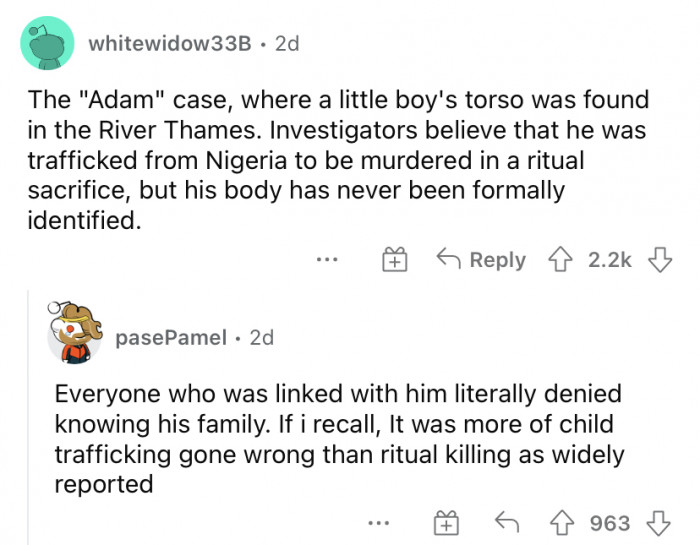Click the 2.2k vote count
Screen dimensions: 700x545
point(609,260)
